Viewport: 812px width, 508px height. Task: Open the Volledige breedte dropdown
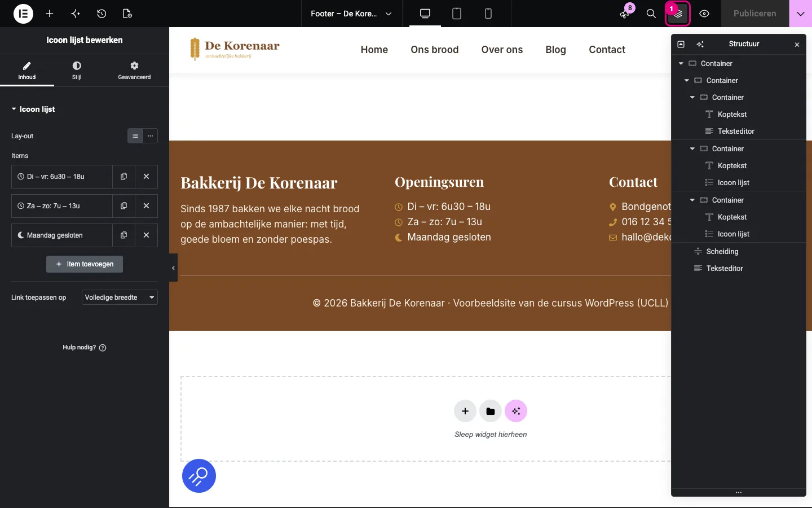click(120, 297)
